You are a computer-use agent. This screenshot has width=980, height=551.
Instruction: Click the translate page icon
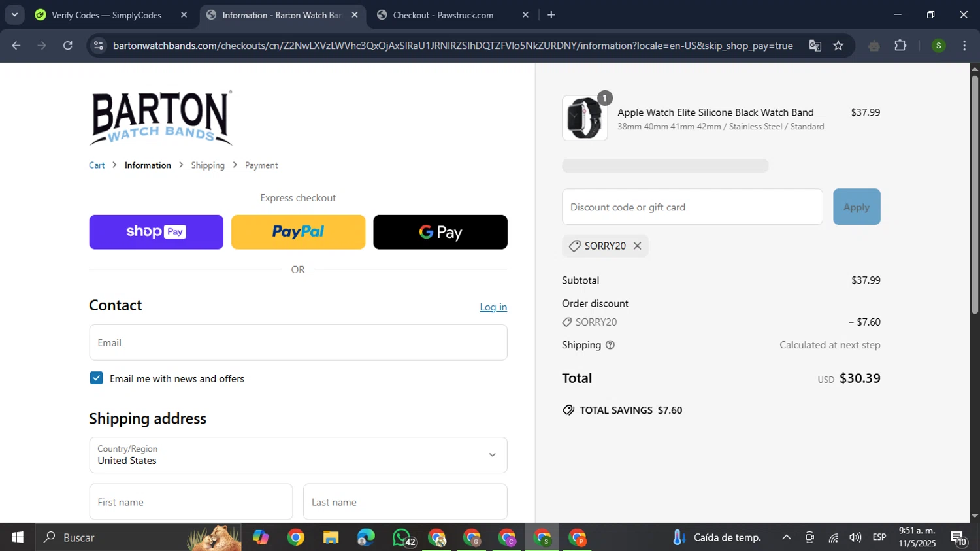pos(815,46)
